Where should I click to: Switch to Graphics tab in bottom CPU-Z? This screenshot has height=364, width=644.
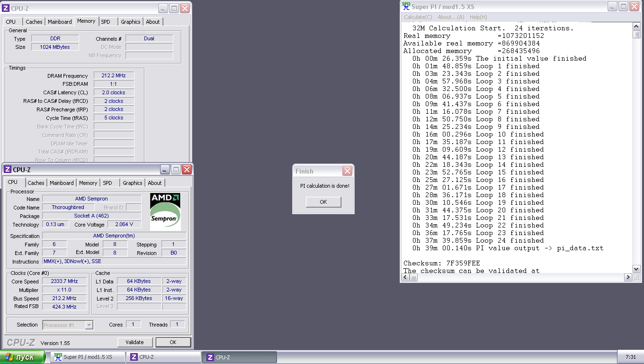click(x=133, y=183)
